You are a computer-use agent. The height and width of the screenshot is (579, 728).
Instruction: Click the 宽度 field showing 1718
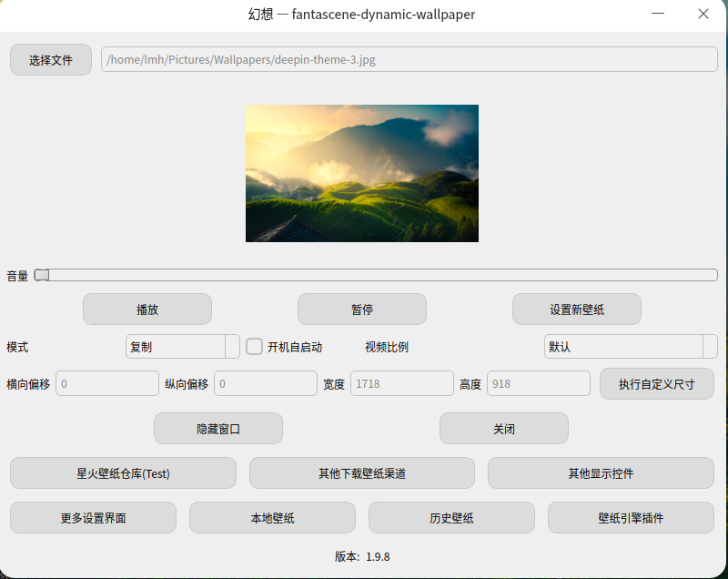402,383
